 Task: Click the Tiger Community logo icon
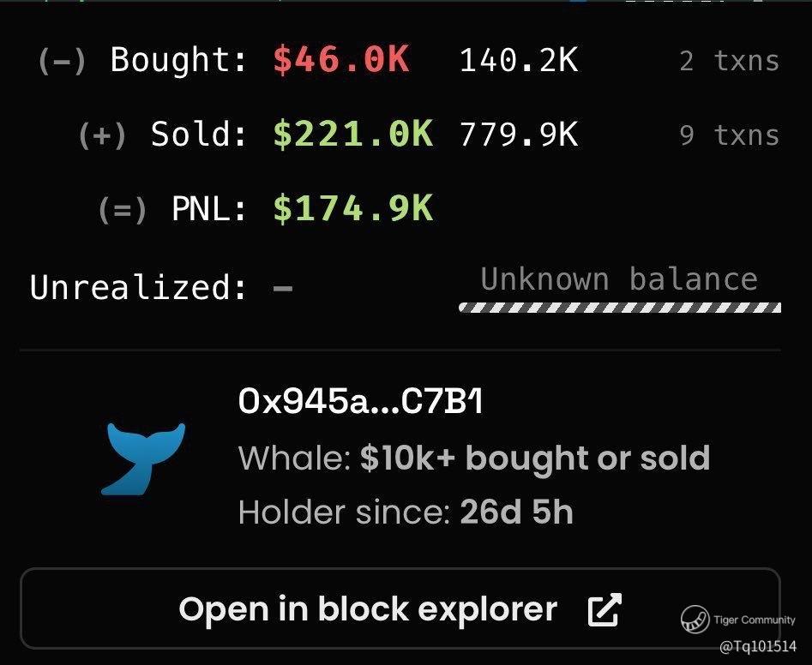[x=695, y=619]
